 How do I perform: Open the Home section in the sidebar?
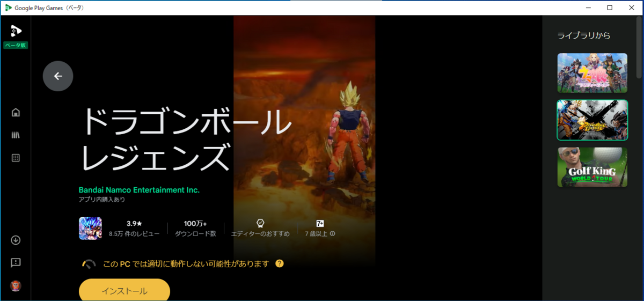[x=16, y=112]
